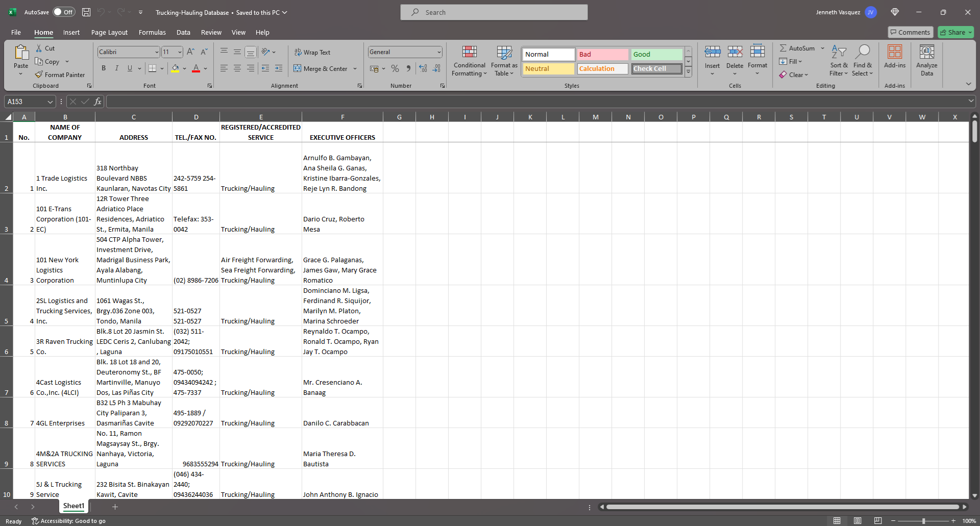Expand the cell styles gallery
The height and width of the screenshot is (526, 980).
(688, 72)
